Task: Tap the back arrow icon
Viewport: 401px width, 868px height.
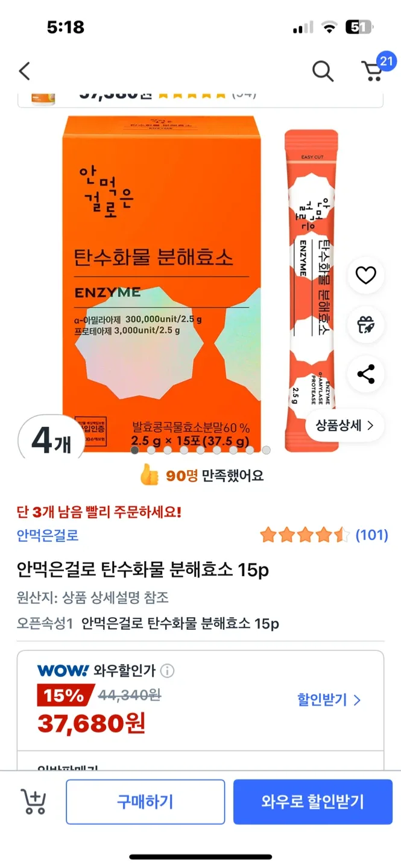Action: [24, 71]
